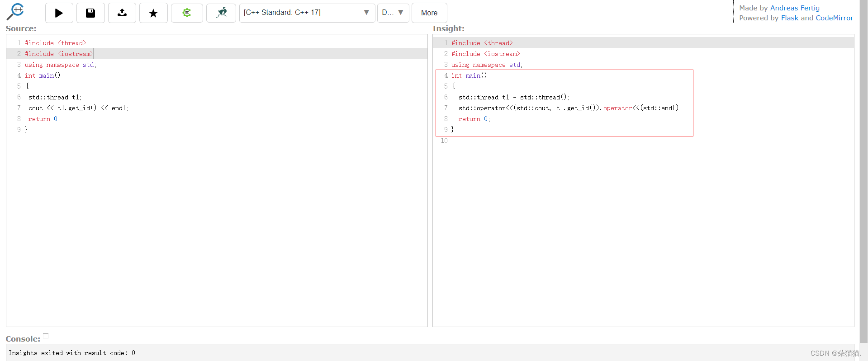The image size is (868, 361).
Task: Click console text 'Insights exited with result code: 0'
Action: 72,353
